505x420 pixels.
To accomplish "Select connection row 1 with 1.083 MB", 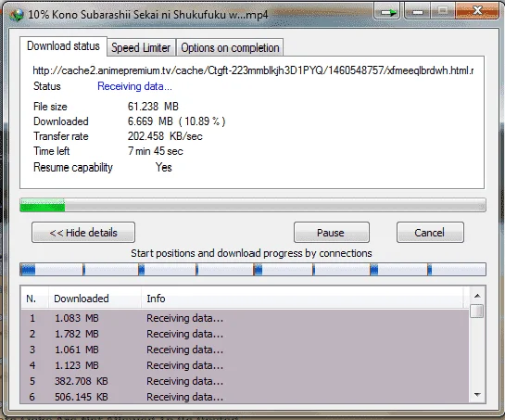I will pos(246,318).
